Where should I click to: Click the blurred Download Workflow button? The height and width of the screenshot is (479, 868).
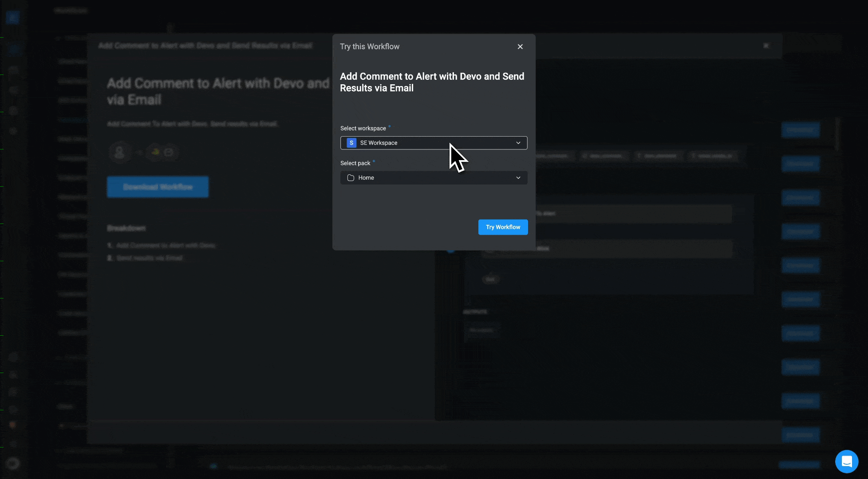tap(158, 187)
